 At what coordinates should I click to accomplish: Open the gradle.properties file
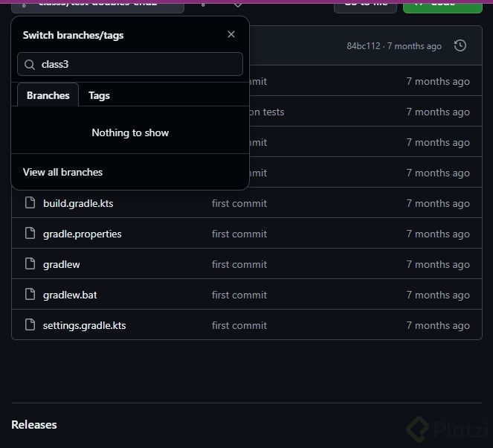(x=82, y=234)
